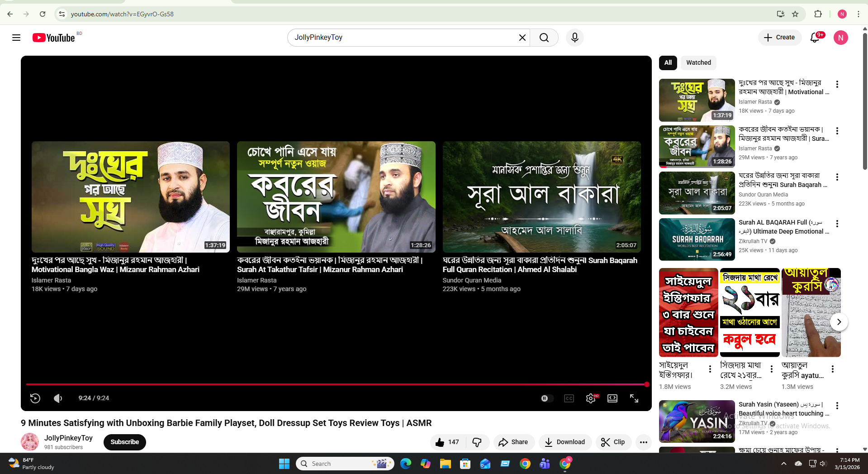Go to the YouTube home logo
This screenshot has height=474, width=868.
click(x=53, y=38)
